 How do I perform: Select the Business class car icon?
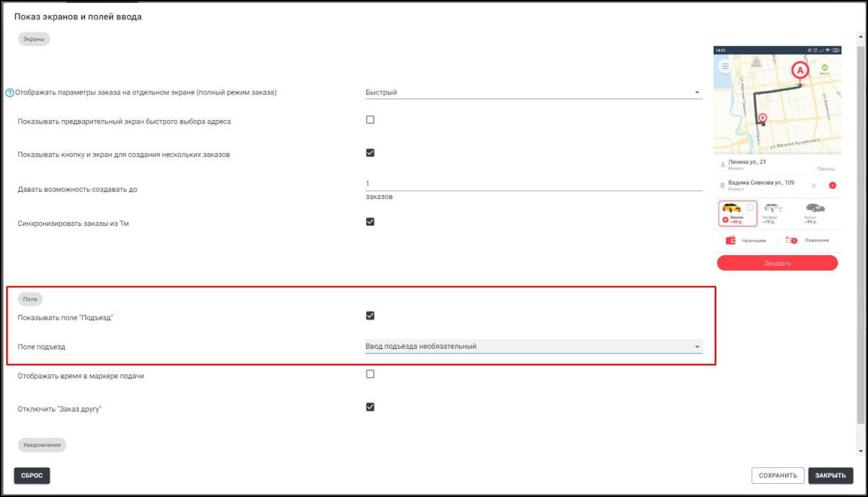[x=815, y=208]
